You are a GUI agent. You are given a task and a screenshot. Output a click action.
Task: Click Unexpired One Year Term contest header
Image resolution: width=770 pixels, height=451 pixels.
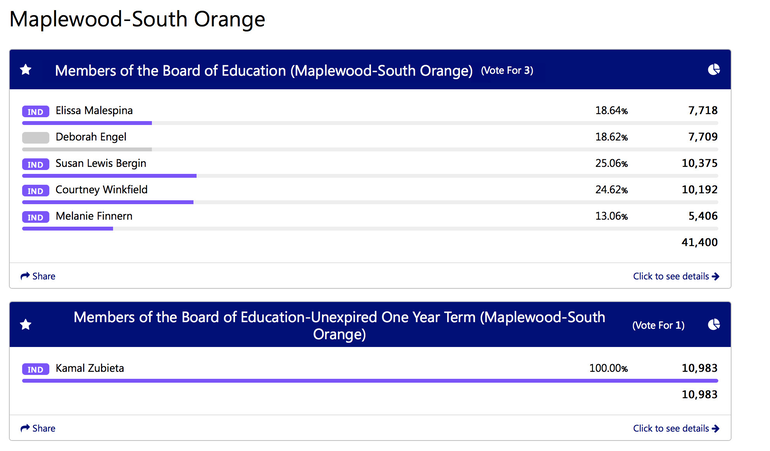click(x=339, y=325)
